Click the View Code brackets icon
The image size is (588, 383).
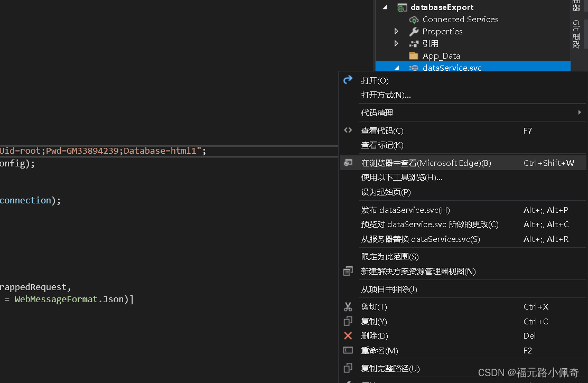348,130
